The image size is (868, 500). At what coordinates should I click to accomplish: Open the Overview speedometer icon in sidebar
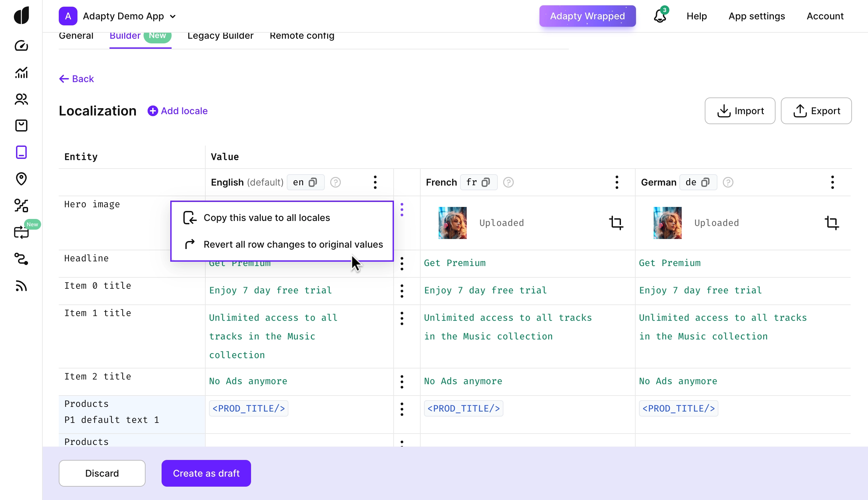(21, 46)
